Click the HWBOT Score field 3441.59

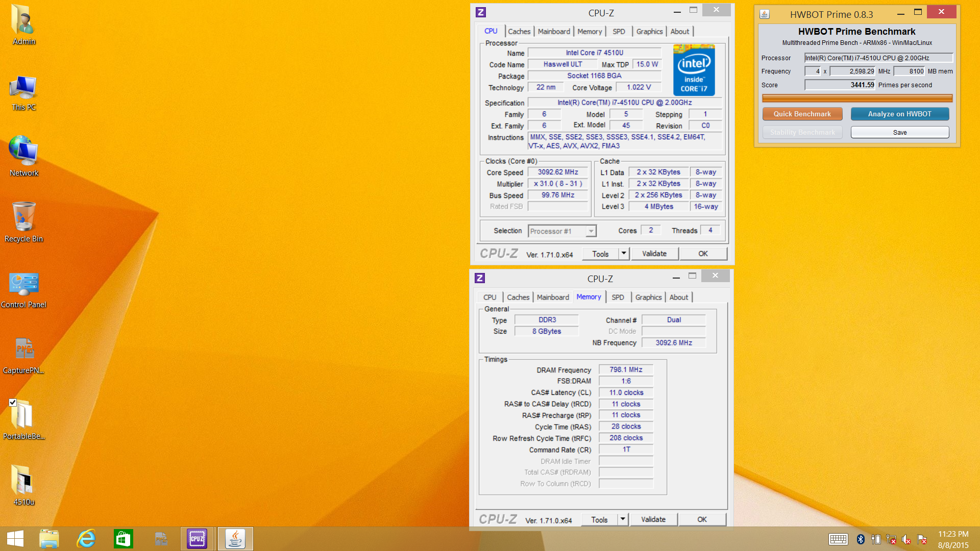click(x=840, y=85)
